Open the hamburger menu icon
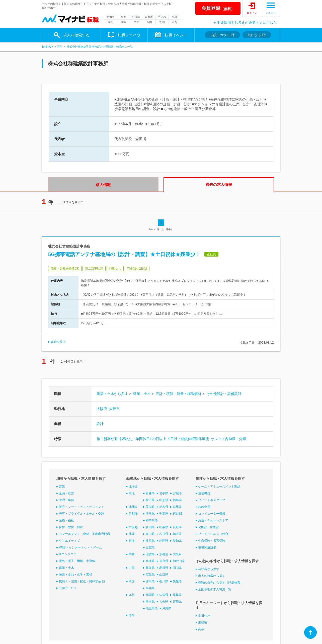322x644 pixels. pyautogui.click(x=270, y=5)
